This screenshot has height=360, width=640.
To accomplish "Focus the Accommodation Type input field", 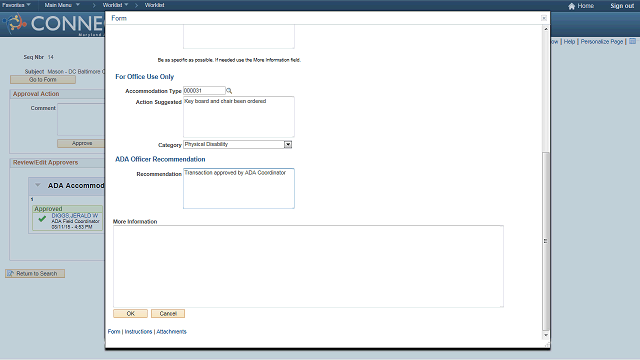I will (x=204, y=91).
